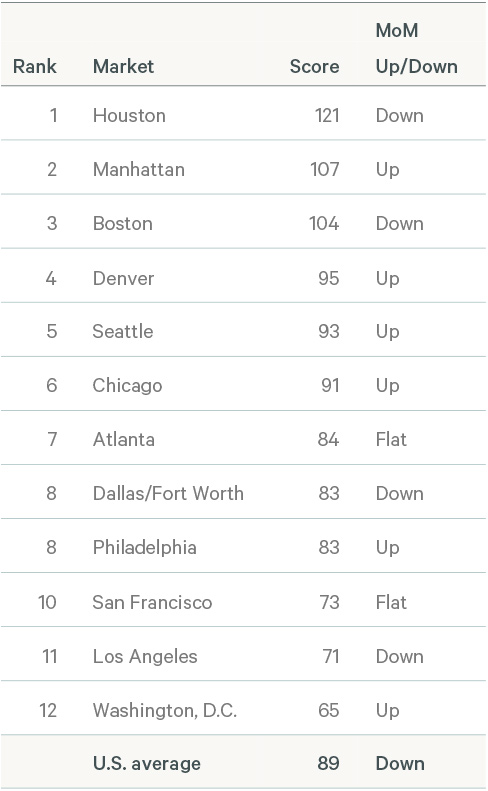Click the Los Angeles market name
This screenshot has height=791, width=488.
tap(145, 656)
